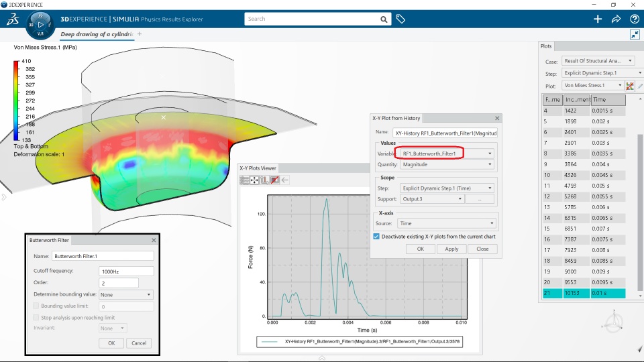Open the Variable RF1_Butterworth_Filter1 dropdown
Viewport: 644px width, 362px height.
click(x=447, y=154)
